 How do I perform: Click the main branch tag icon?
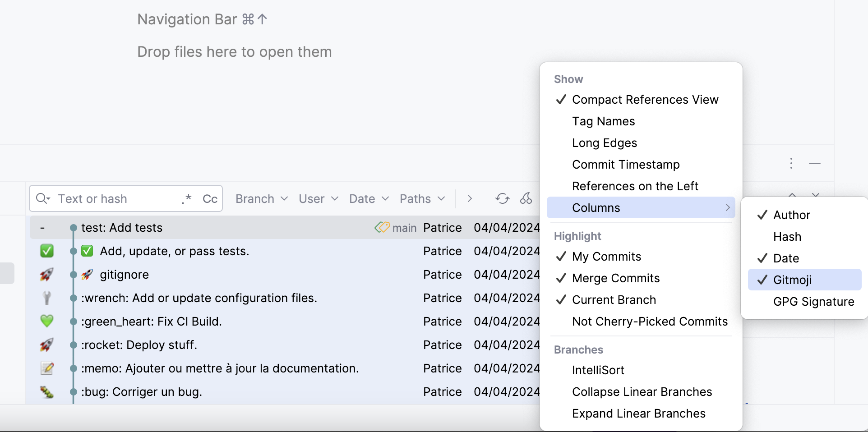[x=382, y=227]
